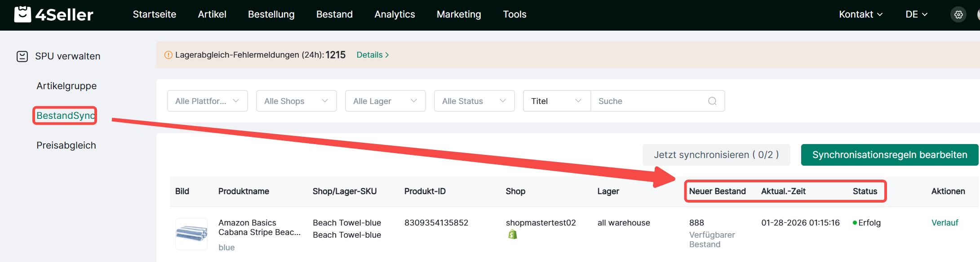Screen dimensions: 980x262
Task: Go to the Analytics menu
Action: pos(395,14)
